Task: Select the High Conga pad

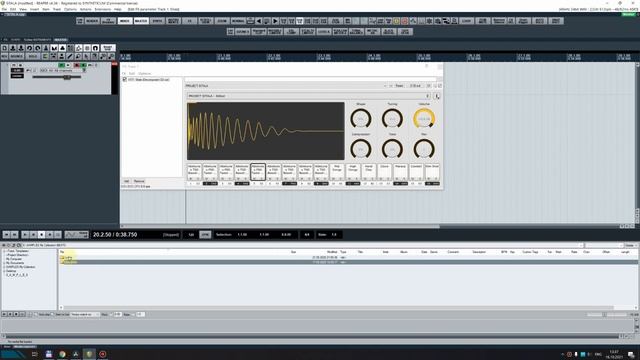Action: (353, 171)
